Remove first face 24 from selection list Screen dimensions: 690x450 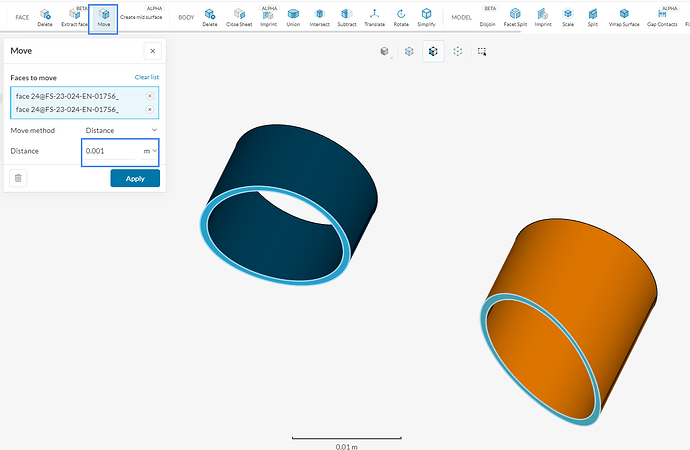pyautogui.click(x=149, y=96)
